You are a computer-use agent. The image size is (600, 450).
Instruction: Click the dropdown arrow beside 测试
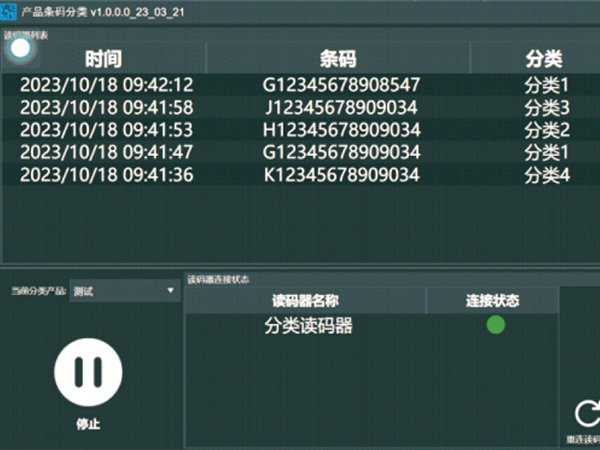click(x=171, y=291)
